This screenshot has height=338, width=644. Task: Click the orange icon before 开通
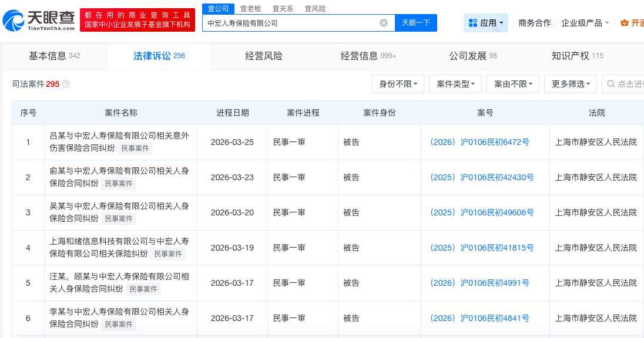click(x=624, y=23)
